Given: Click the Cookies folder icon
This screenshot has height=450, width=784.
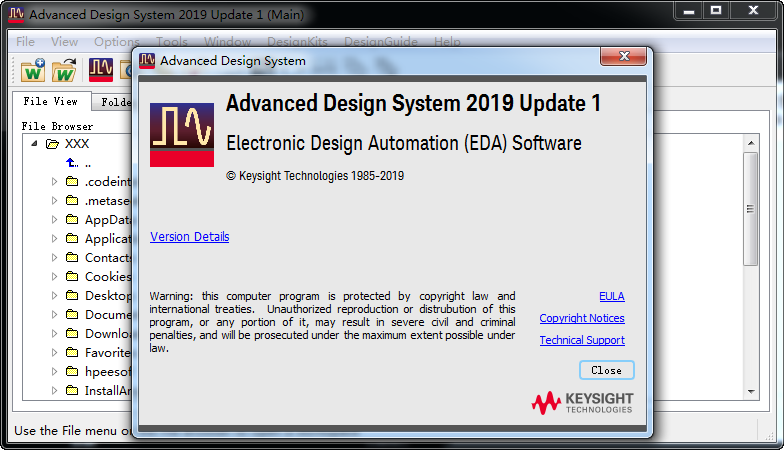Looking at the screenshot, I should 72,276.
